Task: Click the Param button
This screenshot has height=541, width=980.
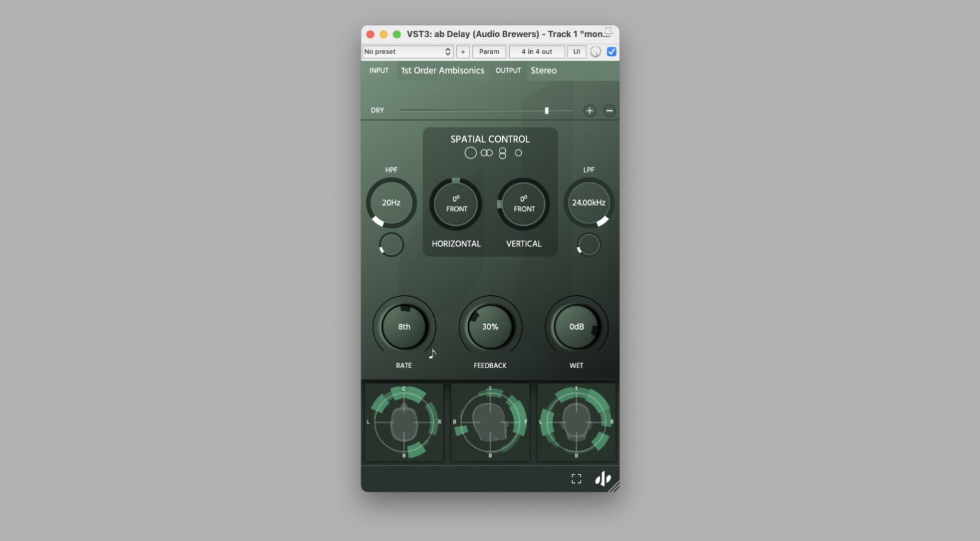Action: click(x=489, y=52)
